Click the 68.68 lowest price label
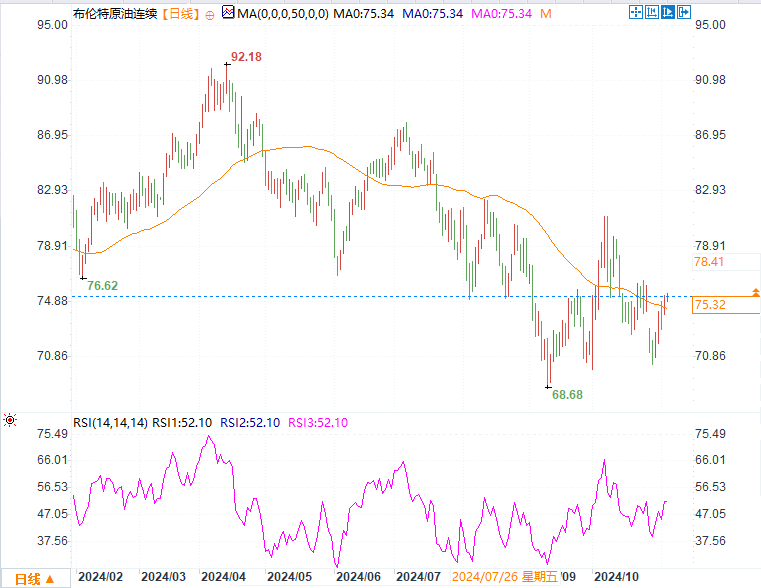 click(567, 395)
